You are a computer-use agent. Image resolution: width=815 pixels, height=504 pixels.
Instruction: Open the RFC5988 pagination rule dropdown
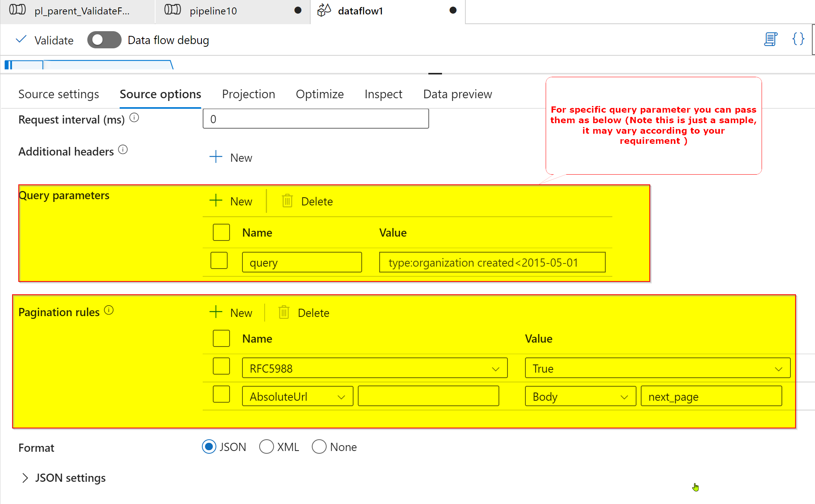tap(496, 368)
